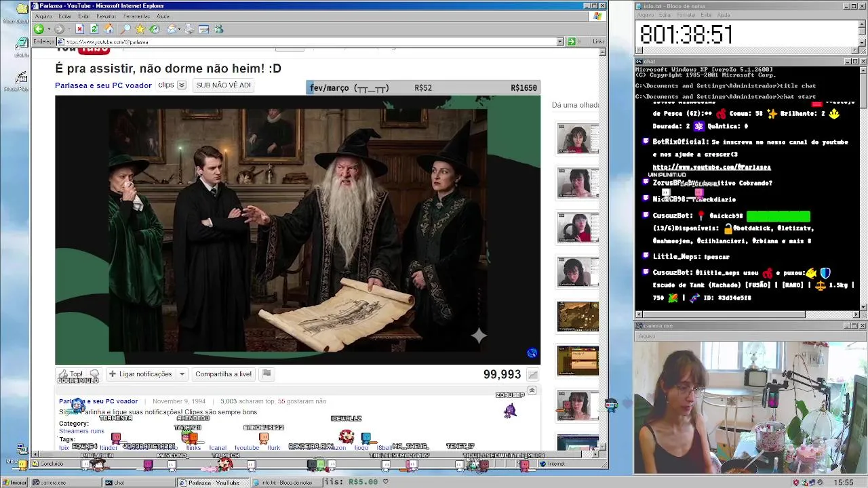The width and height of the screenshot is (868, 488).
Task: Click the grey Forward arrow in IE toolbar
Action: point(59,29)
